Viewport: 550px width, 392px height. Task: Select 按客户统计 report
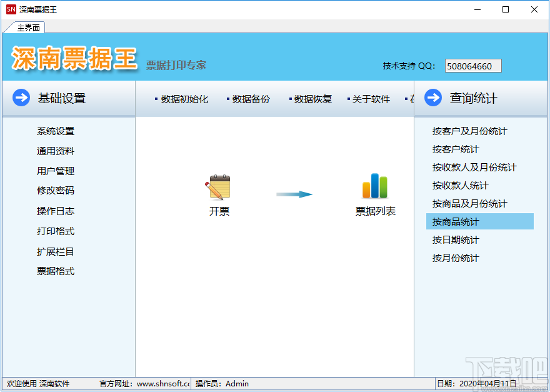456,149
